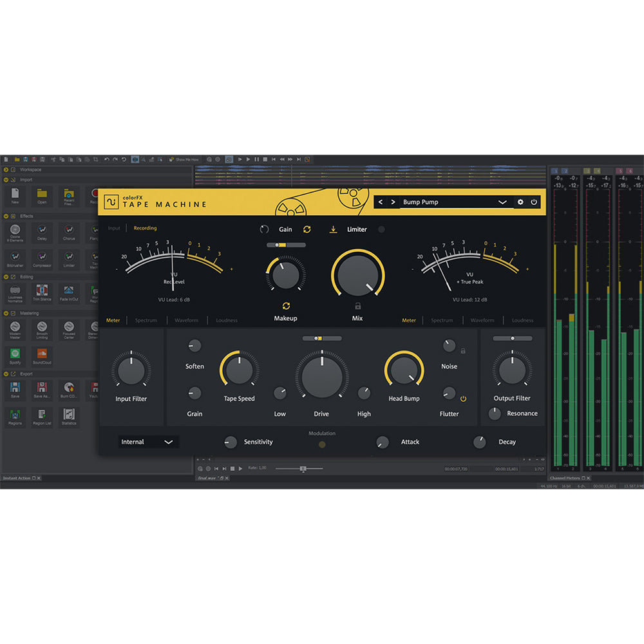The height and width of the screenshot is (644, 644).
Task: Click the Resonance small knob
Action: click(x=495, y=413)
